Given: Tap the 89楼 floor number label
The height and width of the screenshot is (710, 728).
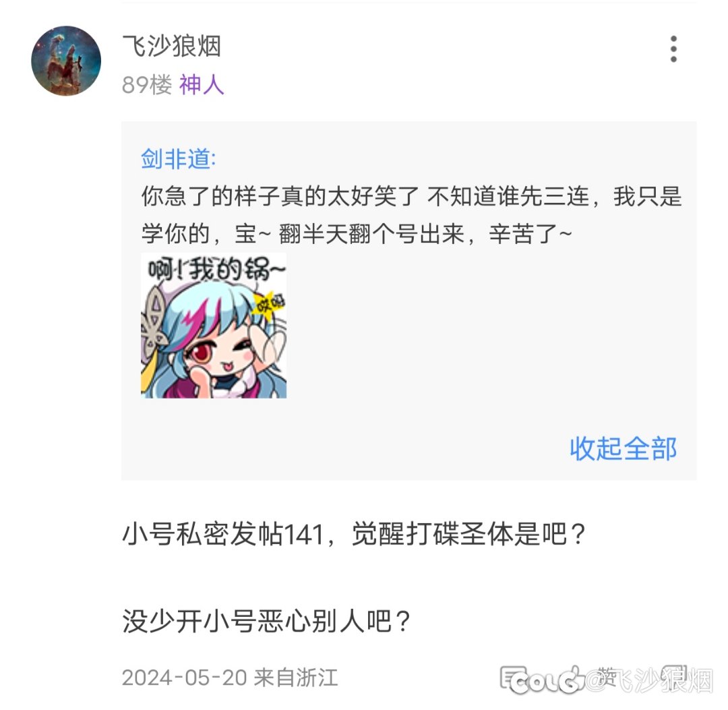Looking at the screenshot, I should click(x=147, y=84).
